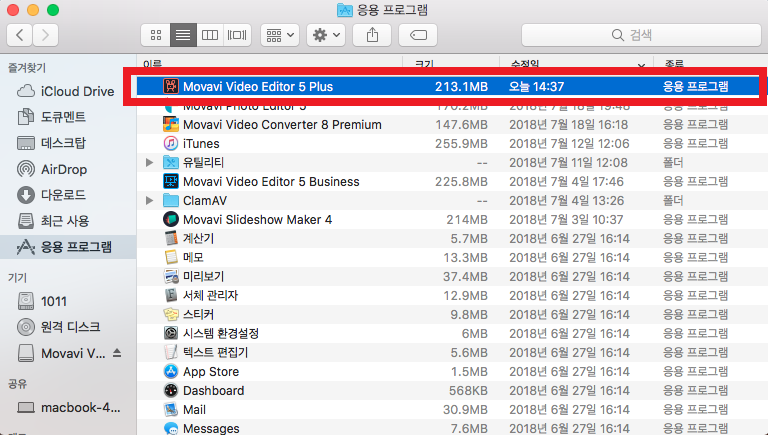Screen dimensions: 768x435
Task: Open 다운로드 in the sidebar
Action: tap(51, 195)
